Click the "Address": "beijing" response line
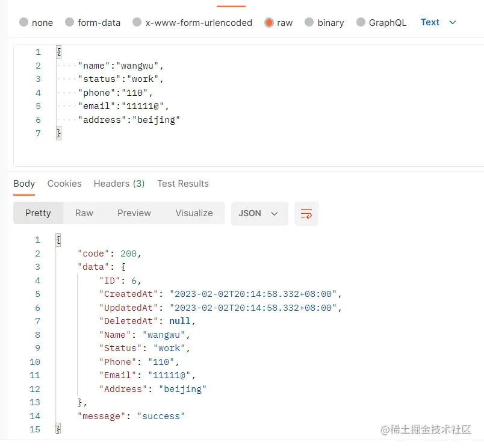The image size is (484, 448). tap(153, 389)
